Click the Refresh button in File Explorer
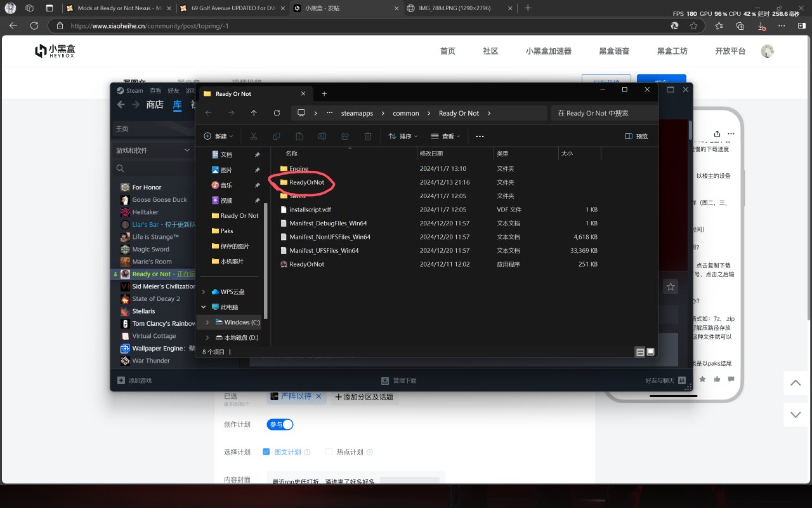Viewport: 812px width, 508px height. 277,113
